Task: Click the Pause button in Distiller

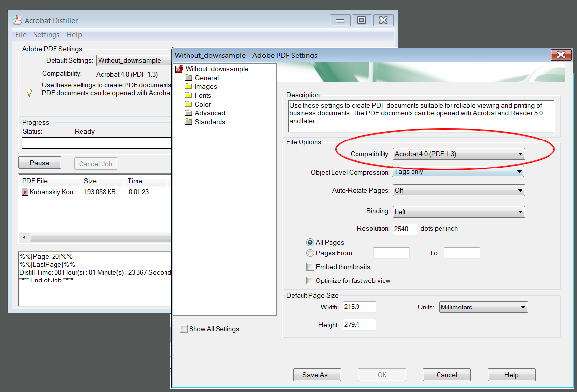Action: [40, 163]
